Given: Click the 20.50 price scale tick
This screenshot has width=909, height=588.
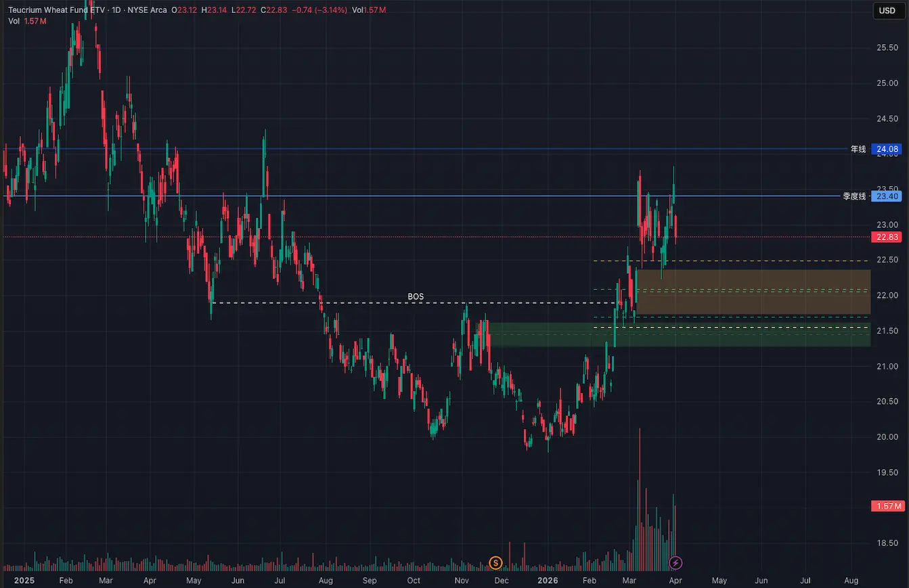Looking at the screenshot, I should [x=887, y=401].
